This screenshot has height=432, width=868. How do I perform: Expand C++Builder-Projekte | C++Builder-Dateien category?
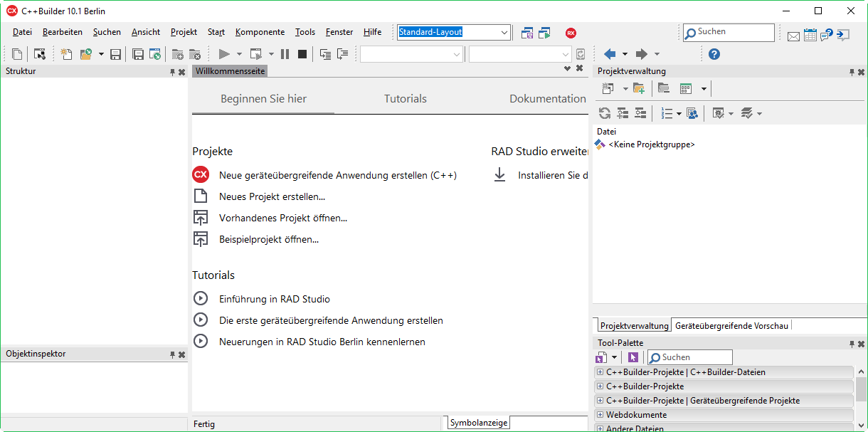600,372
